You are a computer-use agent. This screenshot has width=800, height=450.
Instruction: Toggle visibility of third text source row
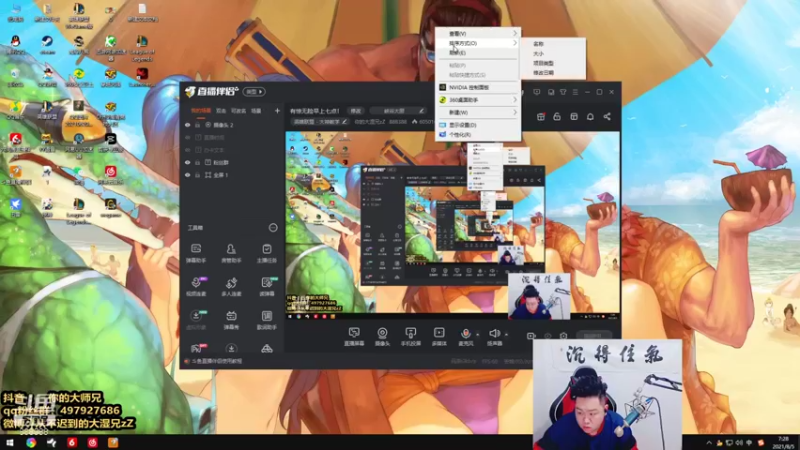[x=187, y=150]
